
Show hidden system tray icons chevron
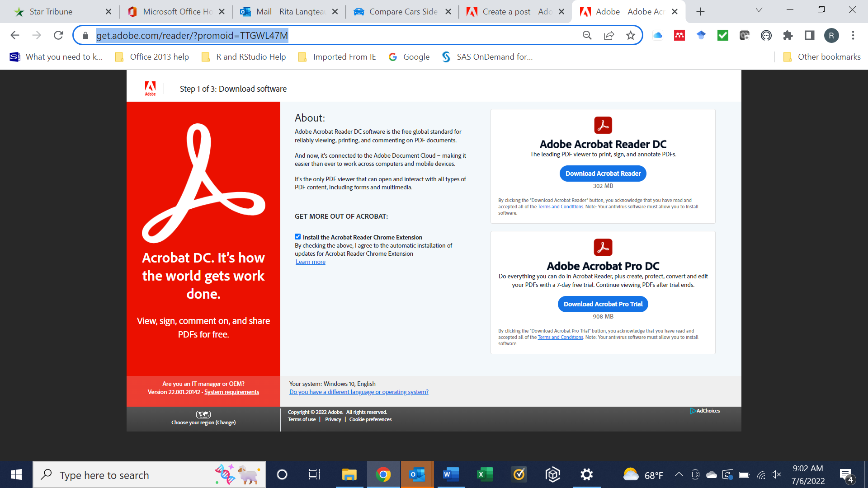(x=679, y=474)
